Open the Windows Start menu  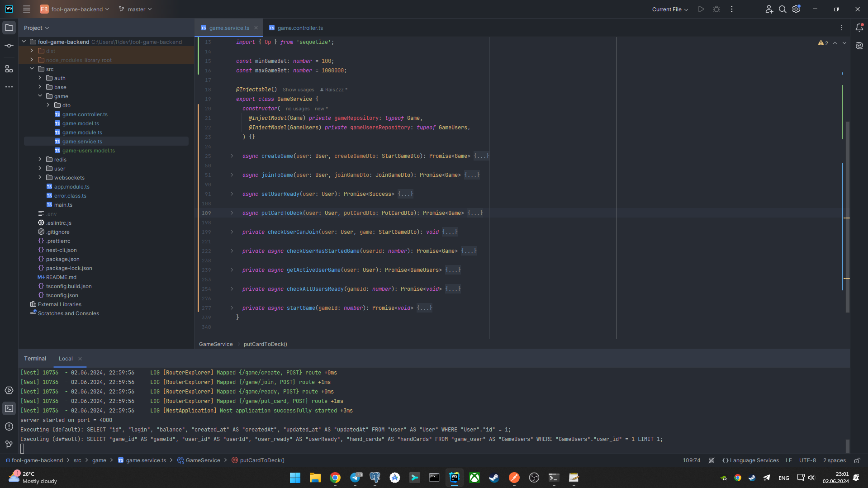pos(295,478)
